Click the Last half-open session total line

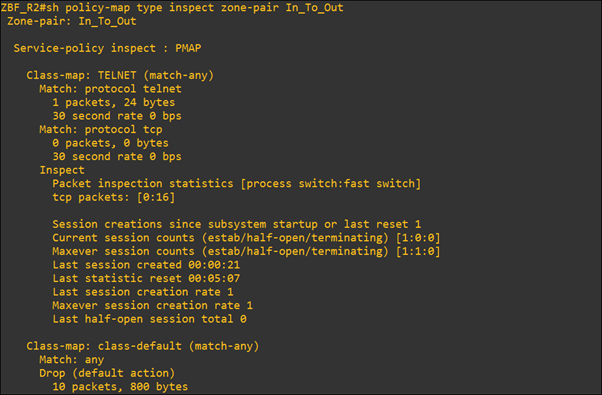tap(149, 319)
